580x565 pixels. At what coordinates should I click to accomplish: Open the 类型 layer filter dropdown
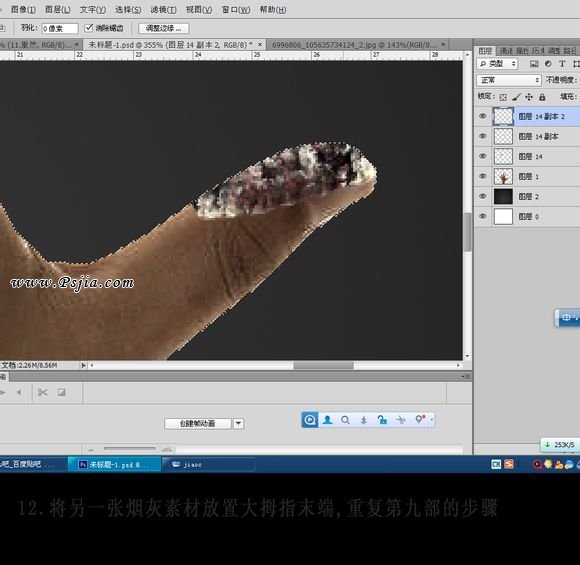[497, 64]
